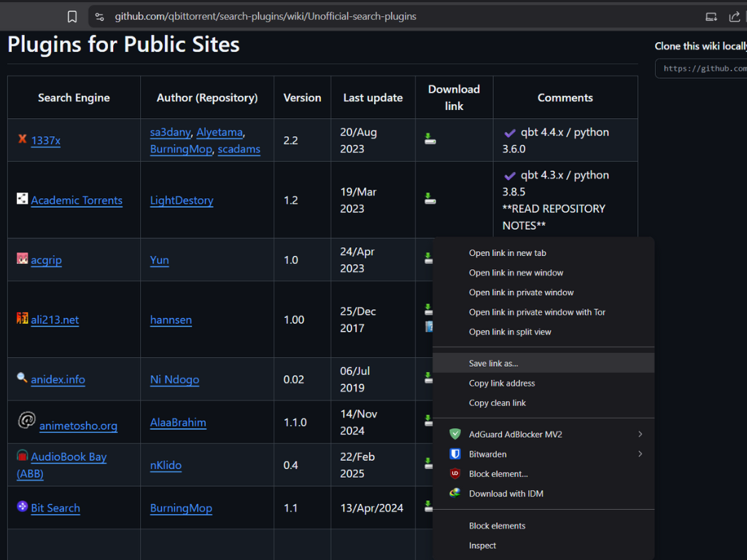Click the wiki clone URL field

pos(701,69)
